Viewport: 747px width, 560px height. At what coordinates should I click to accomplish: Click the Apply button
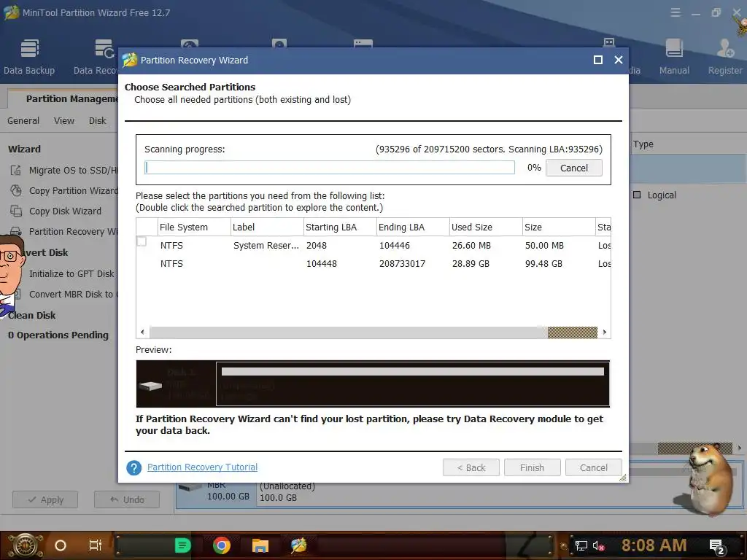pyautogui.click(x=45, y=499)
